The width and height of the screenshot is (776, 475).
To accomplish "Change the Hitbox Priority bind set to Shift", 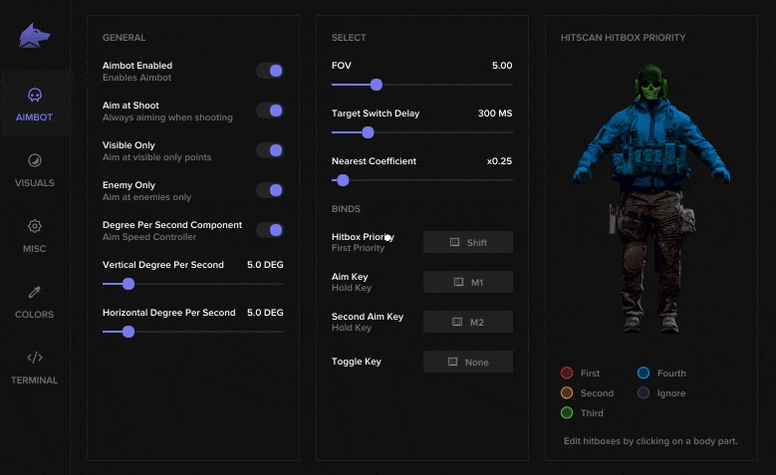I will 468,242.
